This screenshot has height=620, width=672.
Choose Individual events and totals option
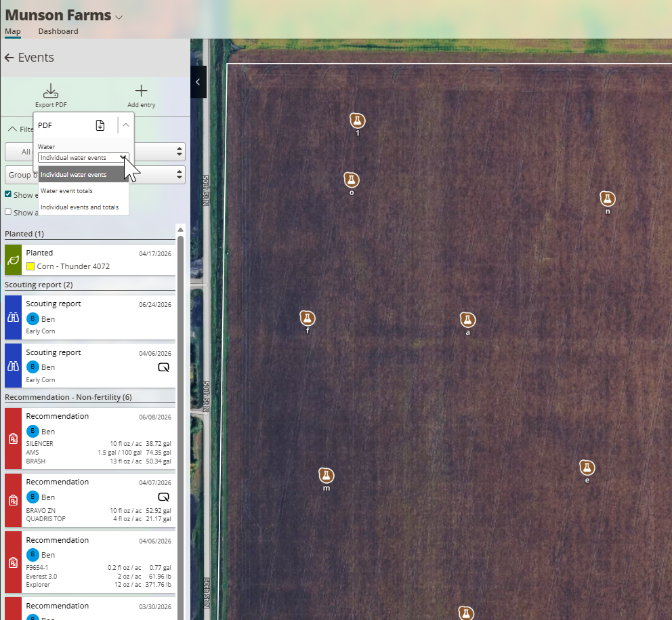click(83, 207)
